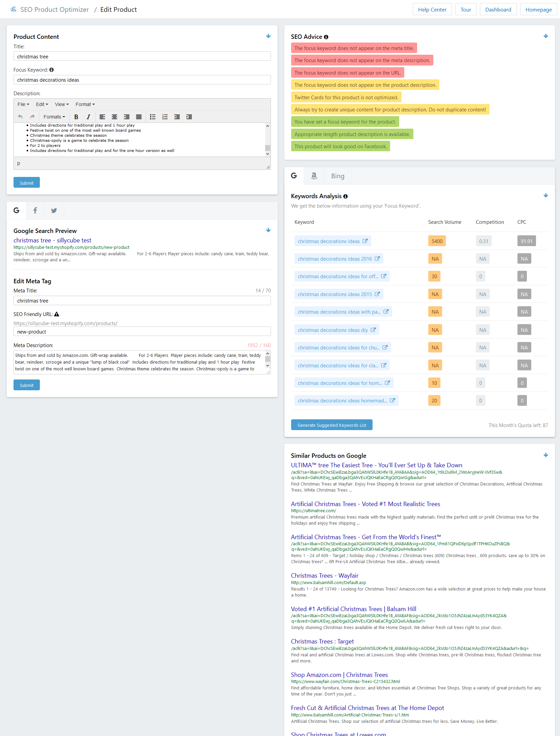
Task: Click the search volume value 5400
Action: coord(437,241)
